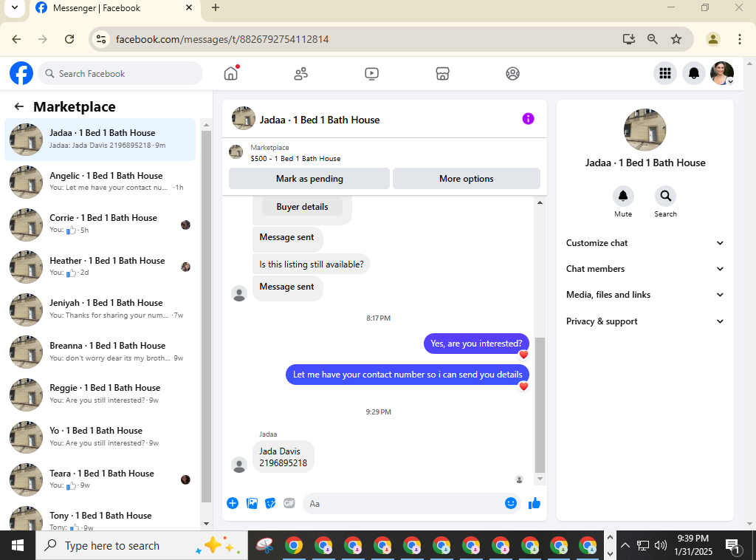The height and width of the screenshot is (560, 756).
Task: Open Windows notification center icon
Action: (732, 546)
